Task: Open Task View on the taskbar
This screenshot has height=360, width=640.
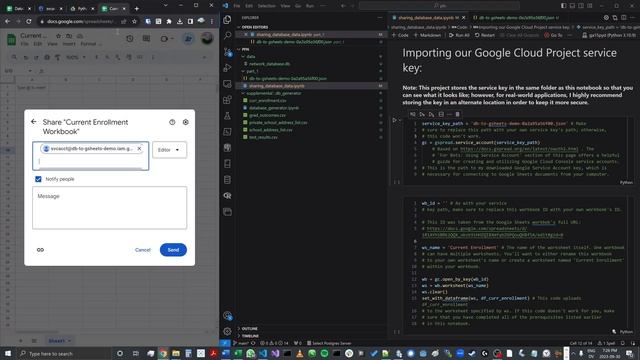Action: click(x=136, y=353)
